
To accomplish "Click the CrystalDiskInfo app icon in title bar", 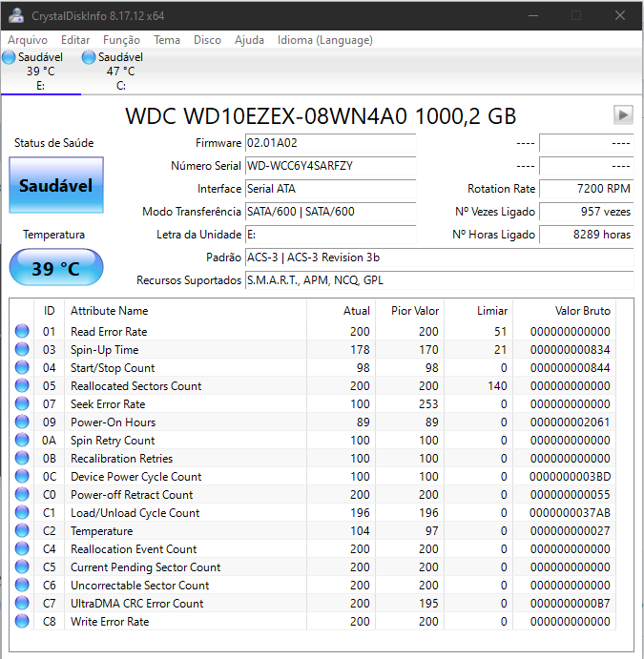I will click(x=16, y=15).
